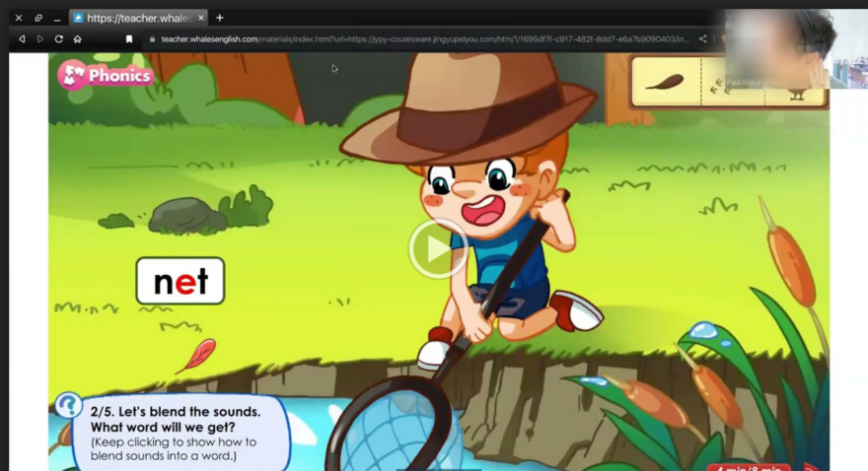Click the browser forward arrow
868x471 pixels.
coord(39,39)
